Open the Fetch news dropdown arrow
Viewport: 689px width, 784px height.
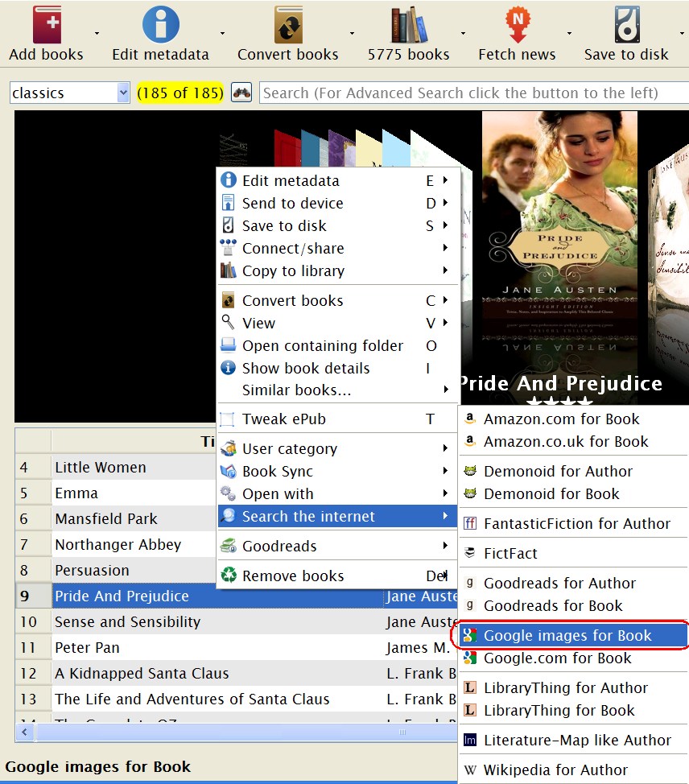coord(569,34)
